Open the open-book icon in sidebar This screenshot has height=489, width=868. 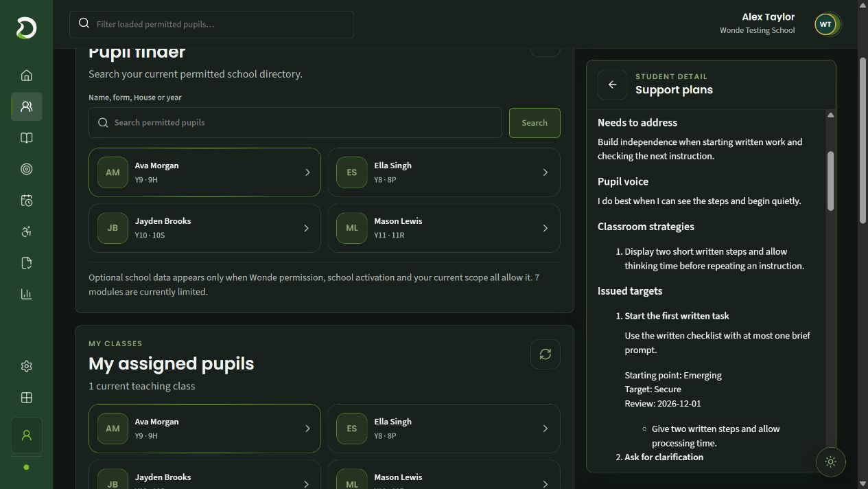[26, 138]
